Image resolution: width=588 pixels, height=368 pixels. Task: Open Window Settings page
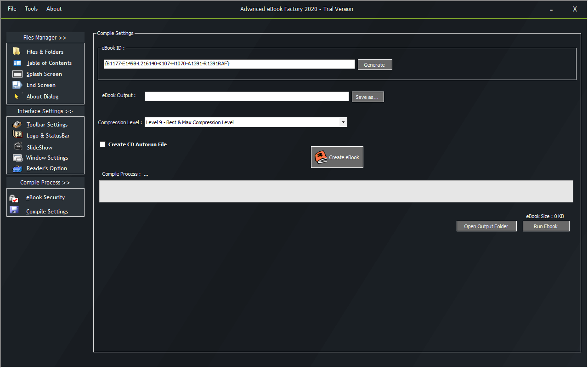tap(47, 158)
